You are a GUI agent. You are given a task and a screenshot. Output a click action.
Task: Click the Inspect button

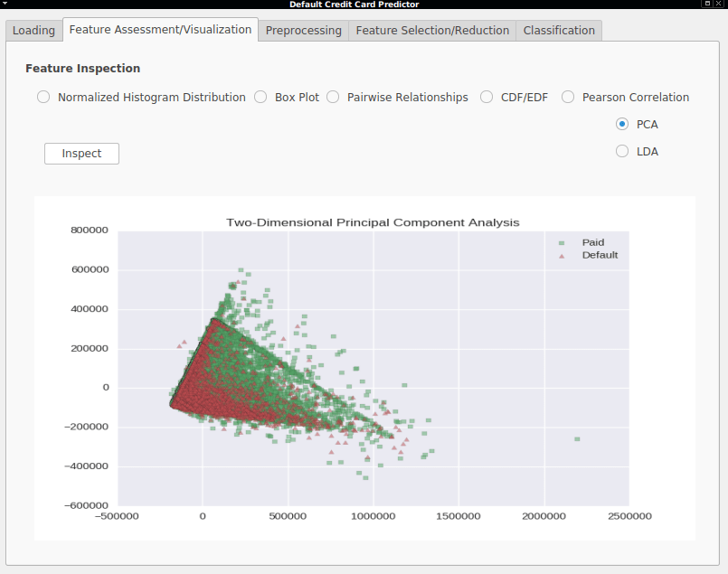tap(81, 154)
